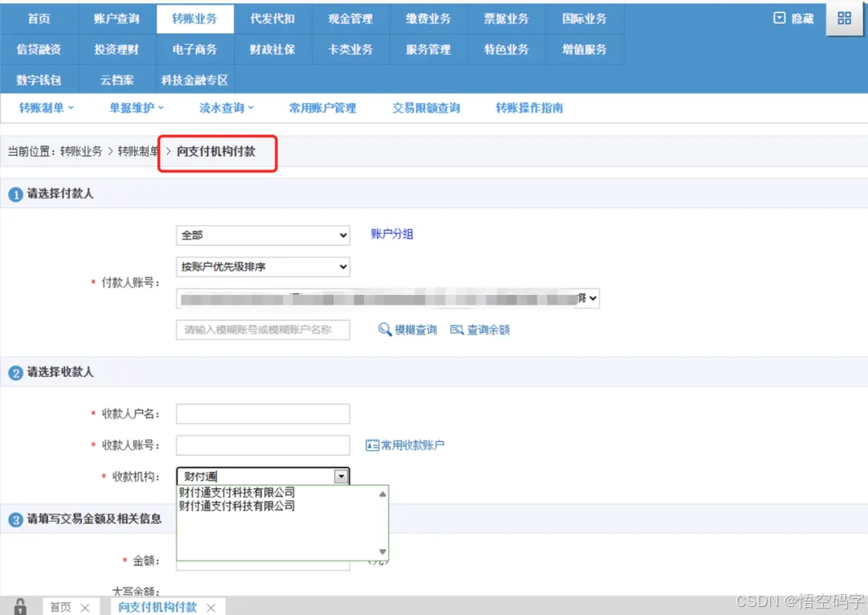
Task: Close the 向支付机构付款 bottom tab
Action: pos(211,608)
